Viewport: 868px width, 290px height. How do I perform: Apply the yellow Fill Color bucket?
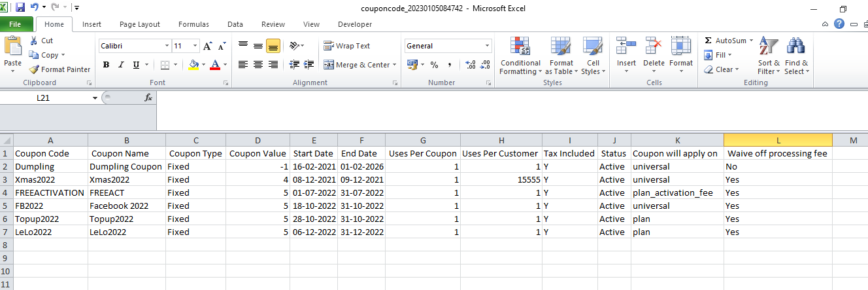point(193,65)
